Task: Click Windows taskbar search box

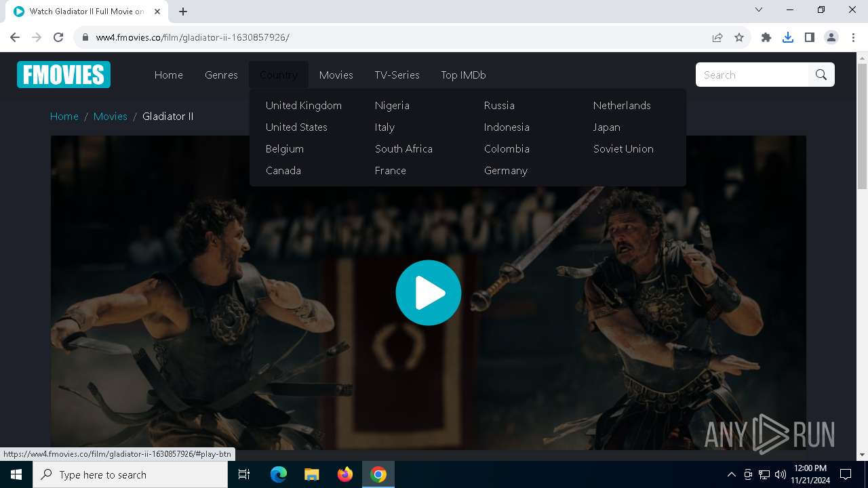Action: pyautogui.click(x=130, y=474)
